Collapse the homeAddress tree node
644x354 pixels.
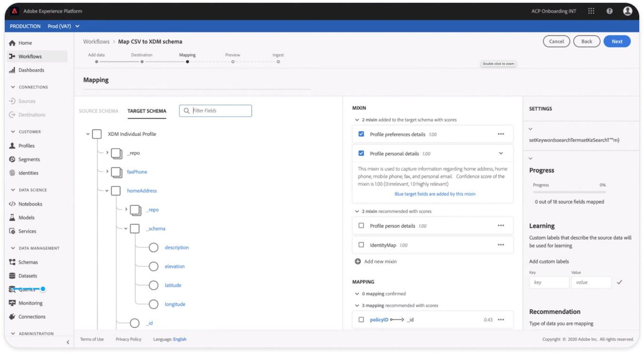click(107, 191)
